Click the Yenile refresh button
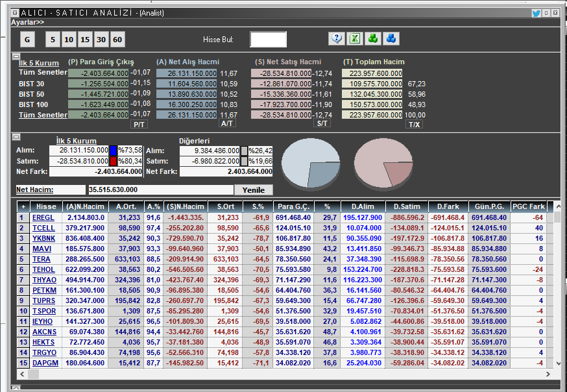Screen dimensions: 567x392 [254, 190]
